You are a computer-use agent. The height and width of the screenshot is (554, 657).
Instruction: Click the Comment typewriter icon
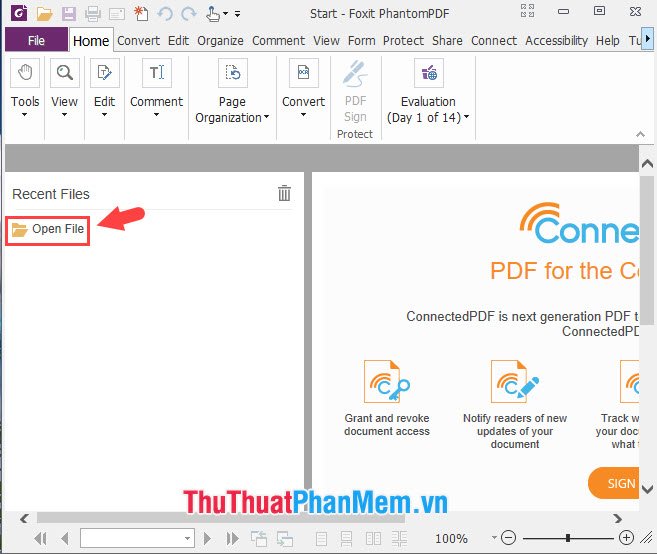point(157,73)
